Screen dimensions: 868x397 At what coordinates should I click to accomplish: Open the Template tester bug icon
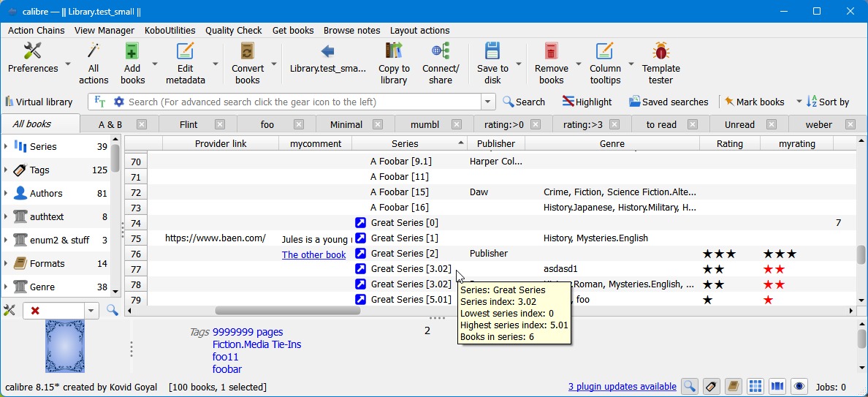pyautogui.click(x=660, y=51)
